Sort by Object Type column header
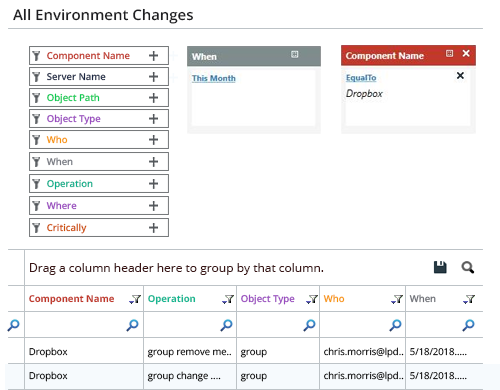Viewport: 500px width, 390px height. [268, 299]
